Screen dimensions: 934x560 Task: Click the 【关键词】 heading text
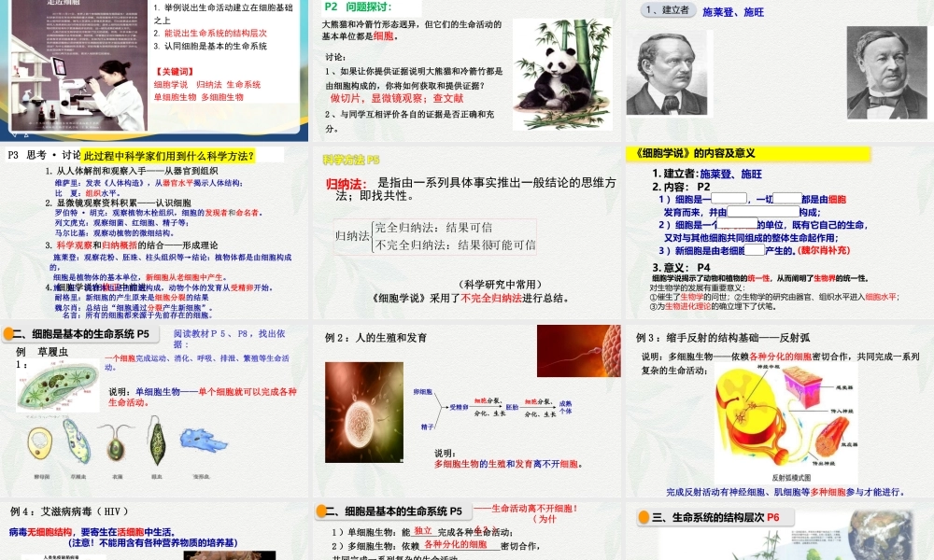175,72
